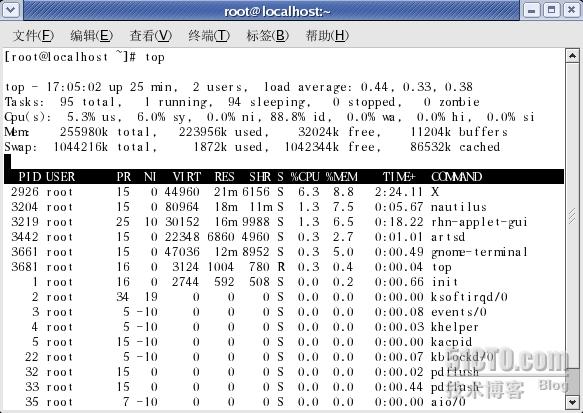The width and height of the screenshot is (583, 413).
Task: Click the ksoftirqd/0 command name
Action: pos(470,297)
